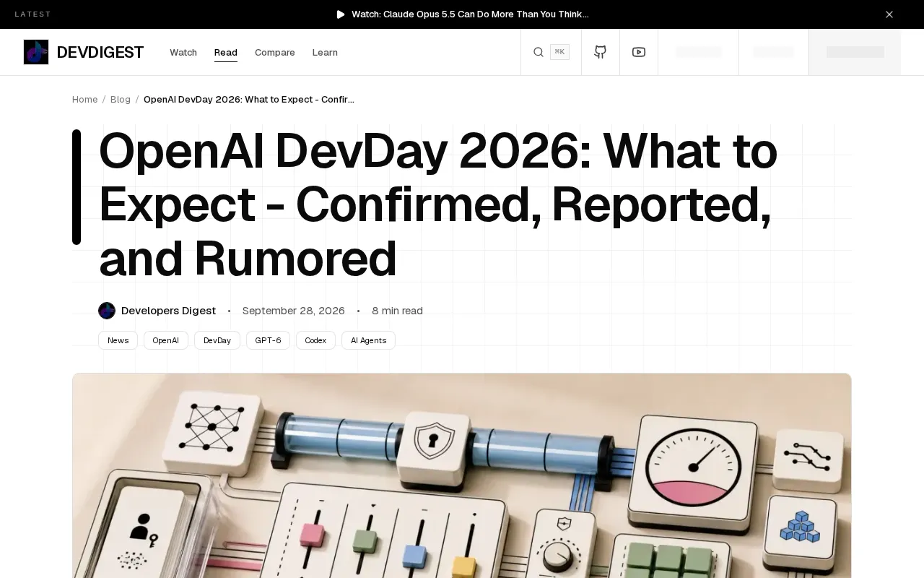This screenshot has height=578, width=924.
Task: Click the play icon in the announcement bar
Action: click(341, 14)
